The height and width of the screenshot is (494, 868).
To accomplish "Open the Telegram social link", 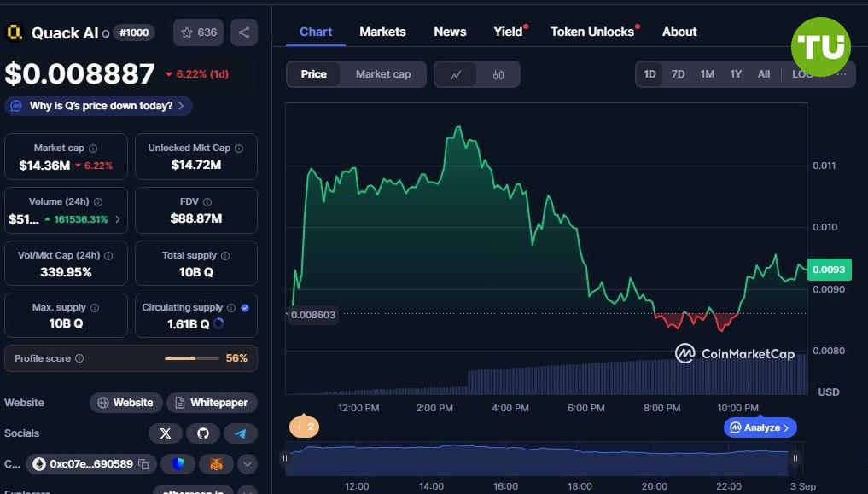I will tap(240, 433).
